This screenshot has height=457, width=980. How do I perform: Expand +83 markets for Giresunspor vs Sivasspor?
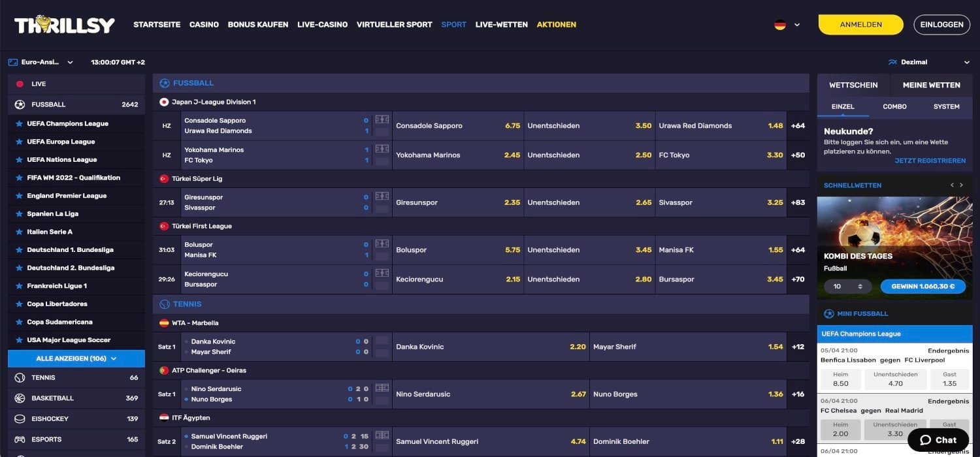coord(798,202)
